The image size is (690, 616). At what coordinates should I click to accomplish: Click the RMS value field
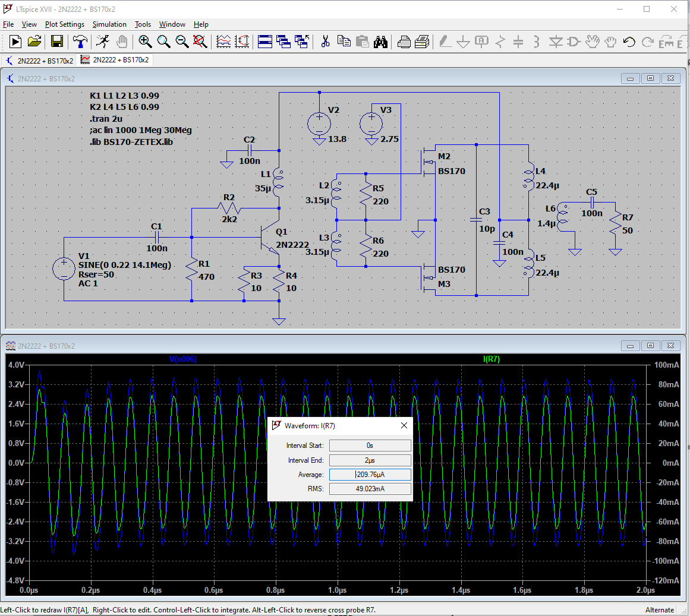pyautogui.click(x=370, y=489)
